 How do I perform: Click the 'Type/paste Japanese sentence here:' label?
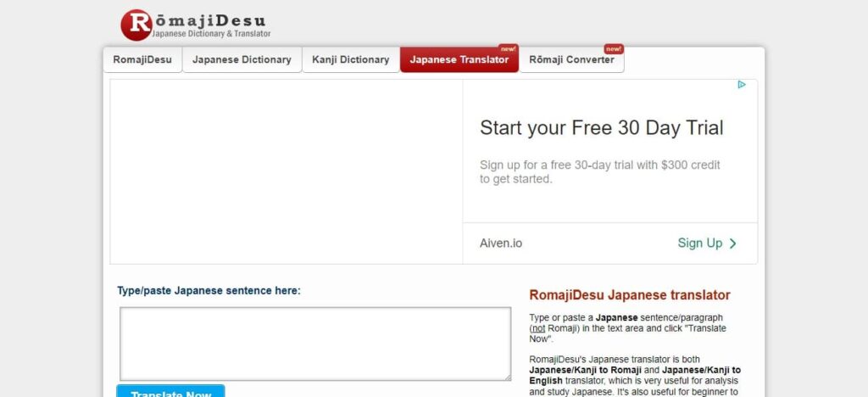coord(209,291)
